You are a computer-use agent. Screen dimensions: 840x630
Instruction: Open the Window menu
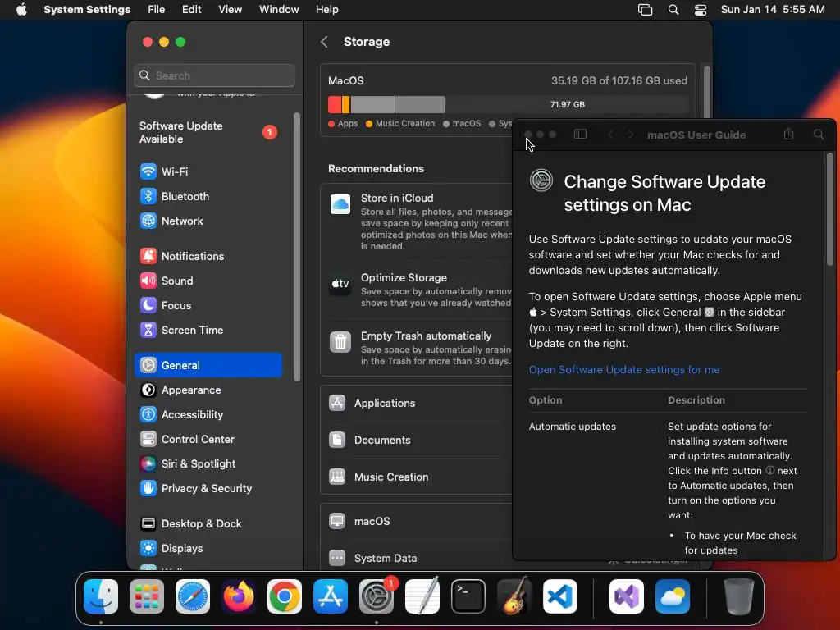[279, 10]
